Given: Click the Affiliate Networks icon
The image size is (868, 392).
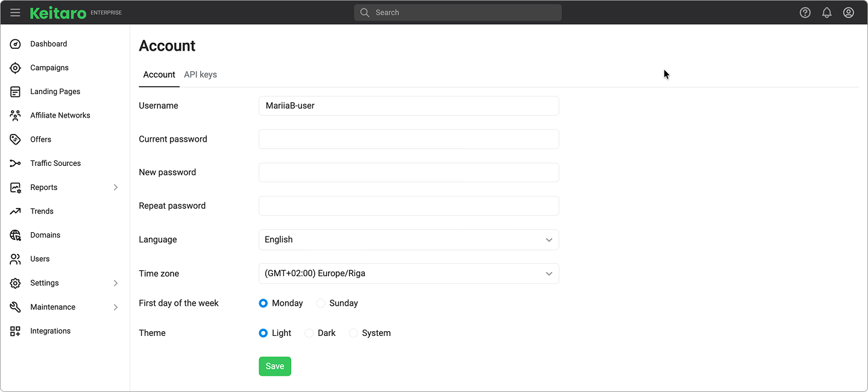Looking at the screenshot, I should click(x=16, y=115).
